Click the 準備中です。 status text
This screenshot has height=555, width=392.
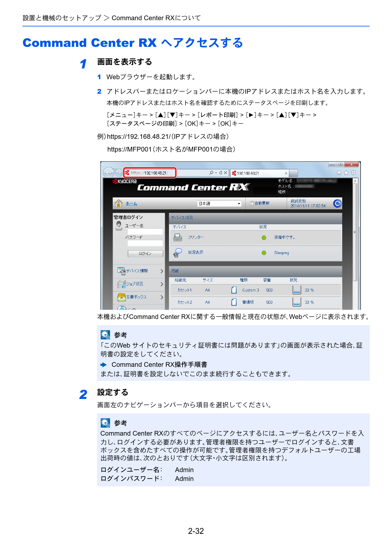[x=284, y=237]
